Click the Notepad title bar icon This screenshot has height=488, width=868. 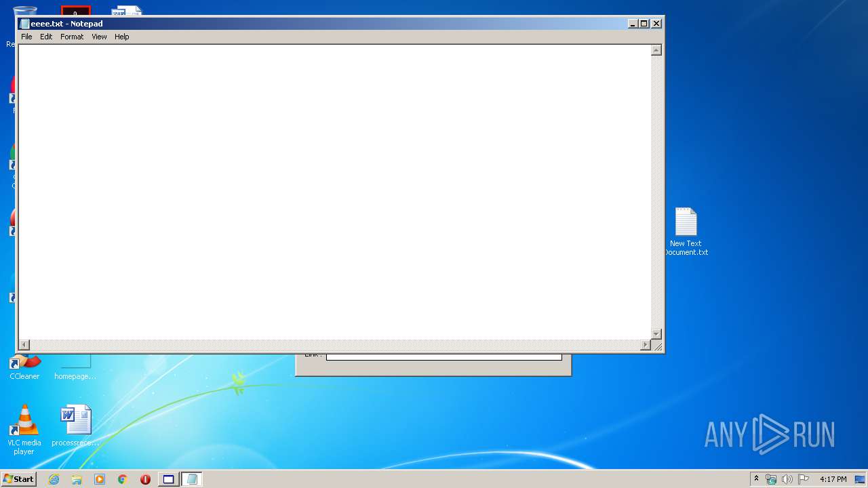pos(25,24)
